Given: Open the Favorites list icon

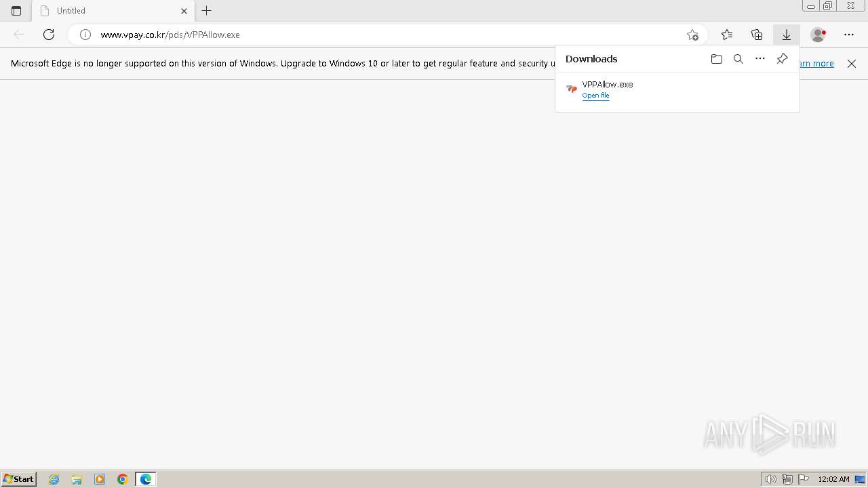Looking at the screenshot, I should click(727, 35).
